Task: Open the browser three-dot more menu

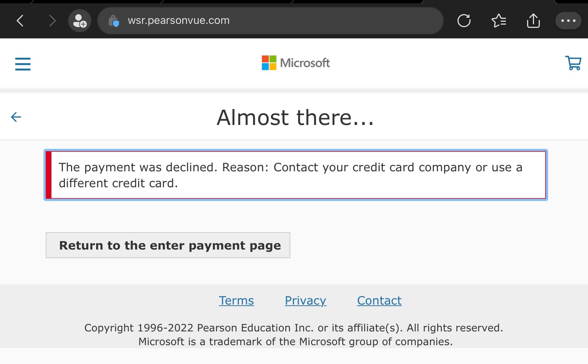Action: (568, 21)
